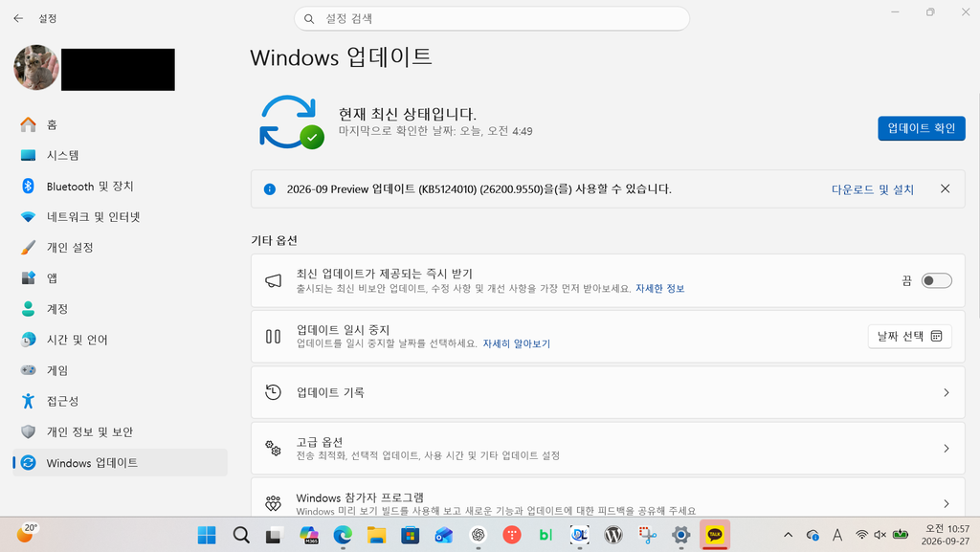Open 업데이트 기록 via its chevron
The height and width of the screenshot is (552, 980).
tap(947, 393)
